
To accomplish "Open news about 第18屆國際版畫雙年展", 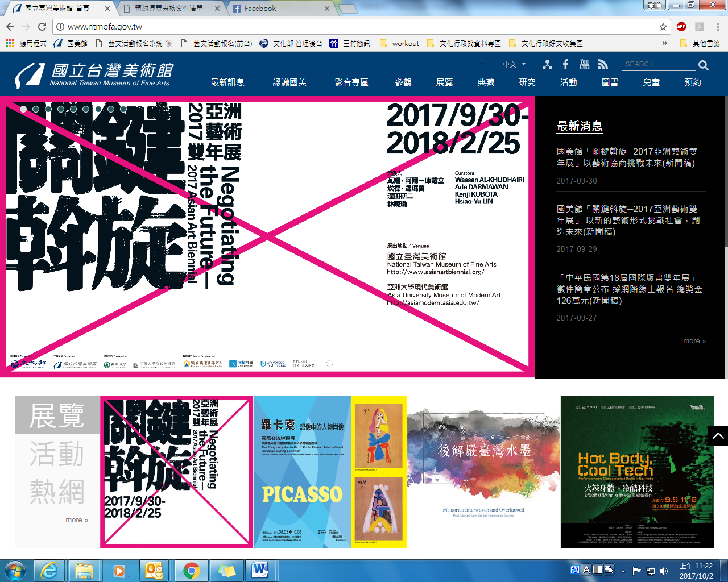I will coord(630,289).
